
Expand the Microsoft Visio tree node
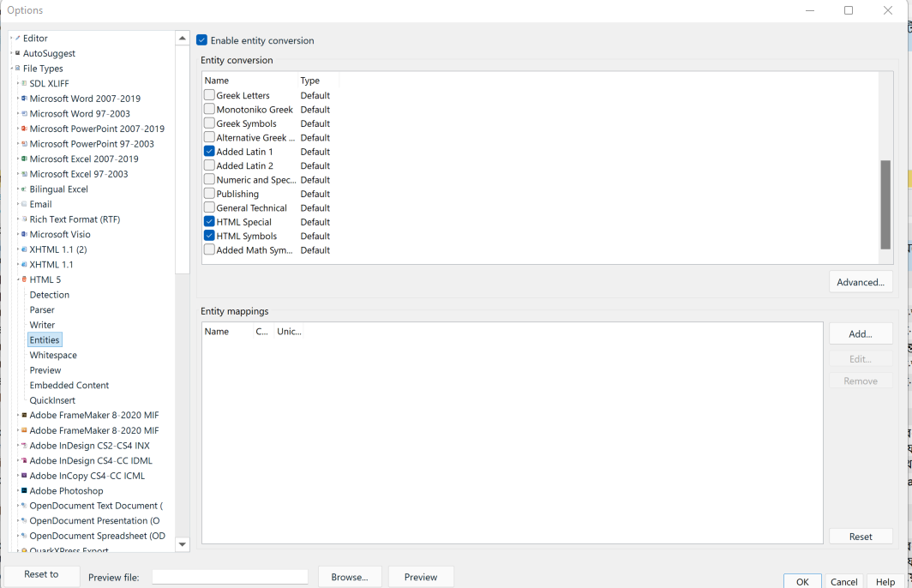click(x=18, y=234)
